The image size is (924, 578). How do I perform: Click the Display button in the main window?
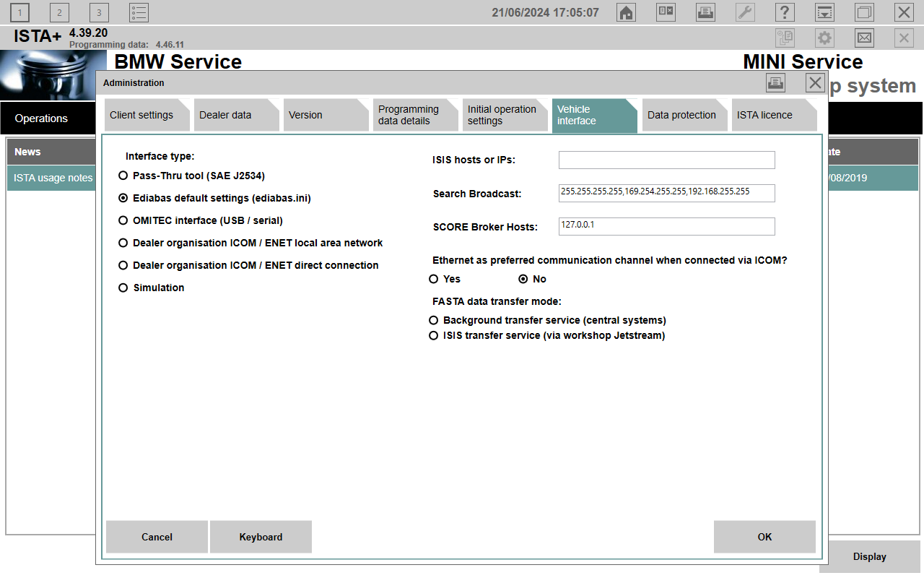(x=869, y=557)
